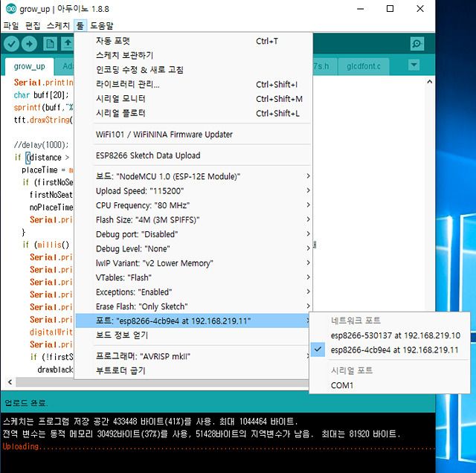Select the COM1 serial port
This screenshot has width=476, height=473.
[x=390, y=385]
